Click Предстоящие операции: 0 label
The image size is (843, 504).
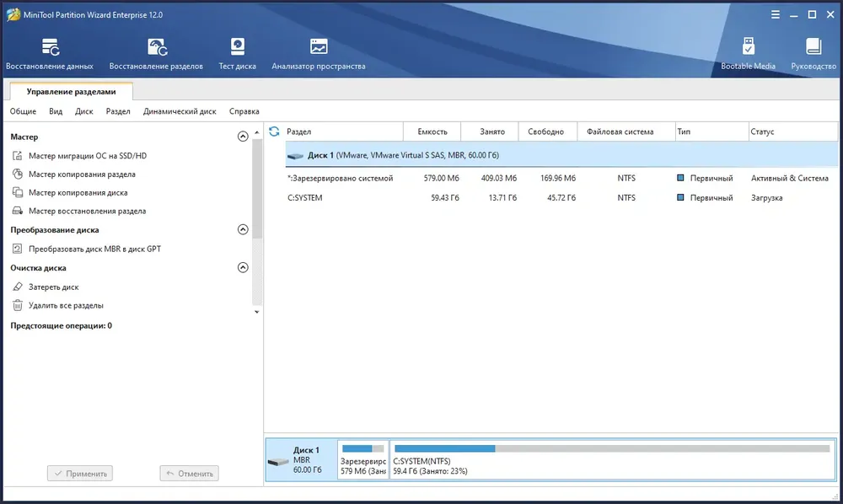[62, 325]
